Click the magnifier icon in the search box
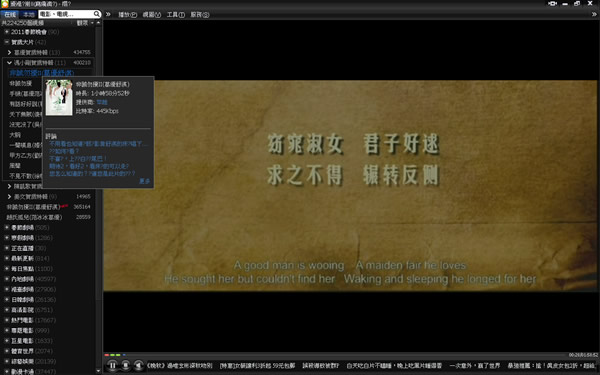 97,14
